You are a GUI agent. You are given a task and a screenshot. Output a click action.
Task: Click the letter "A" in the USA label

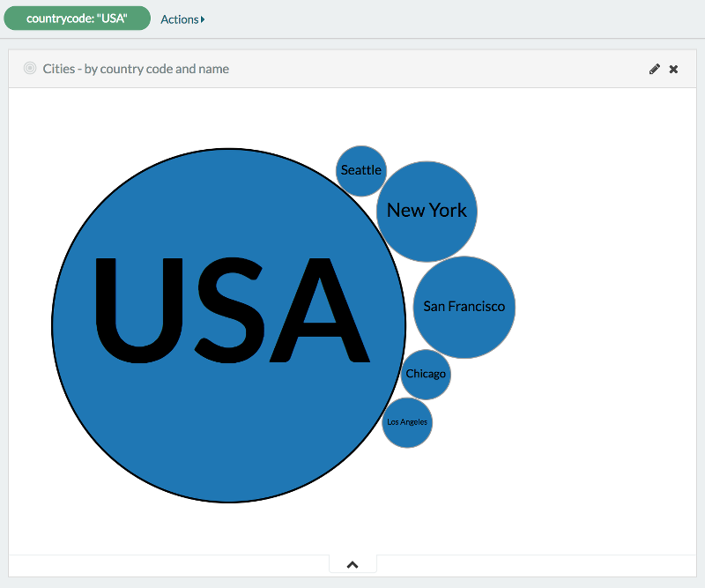tap(324, 309)
